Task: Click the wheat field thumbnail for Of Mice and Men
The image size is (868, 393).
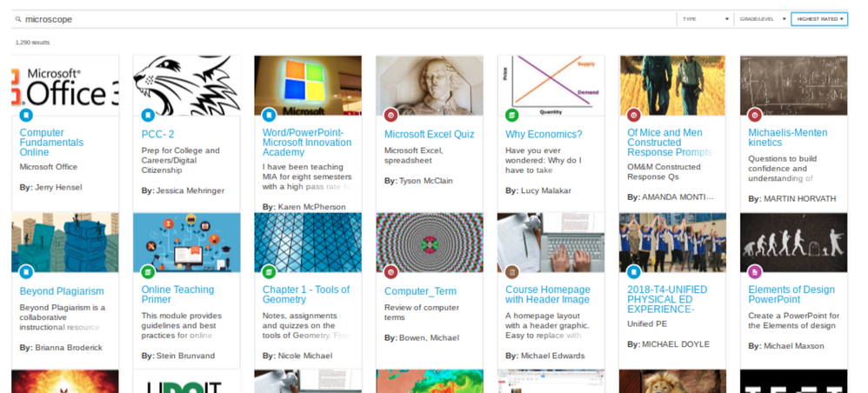Action: coord(672,85)
